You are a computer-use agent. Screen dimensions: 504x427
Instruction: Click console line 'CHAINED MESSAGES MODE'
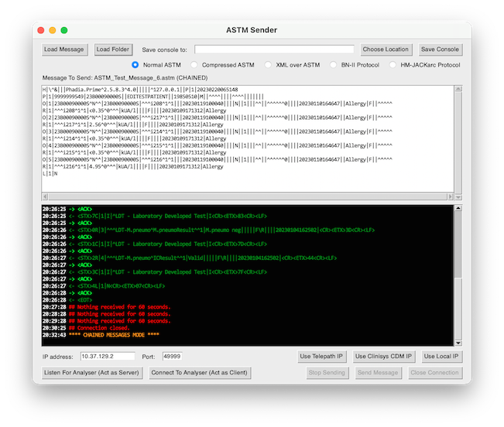click(x=101, y=335)
